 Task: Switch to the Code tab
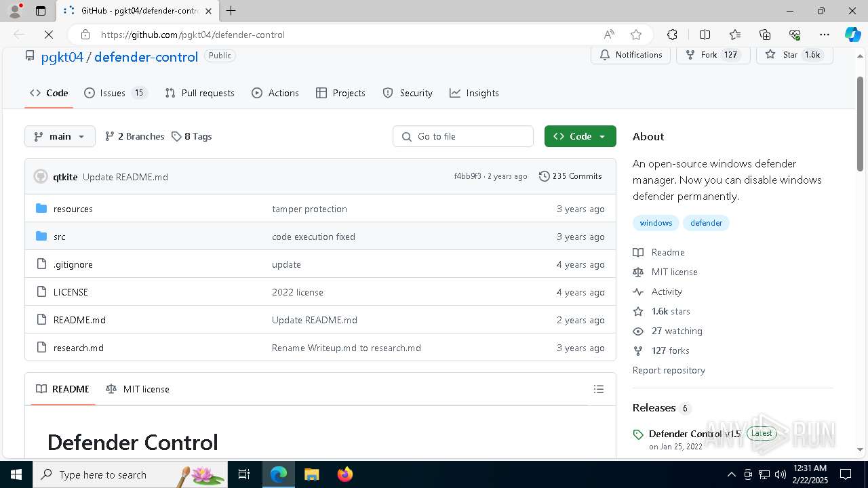[x=49, y=93]
